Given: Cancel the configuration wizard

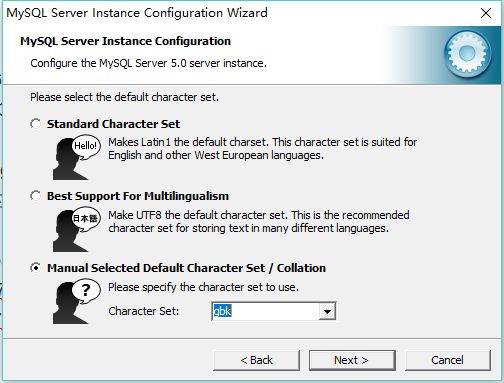Looking at the screenshot, I should point(448,360).
